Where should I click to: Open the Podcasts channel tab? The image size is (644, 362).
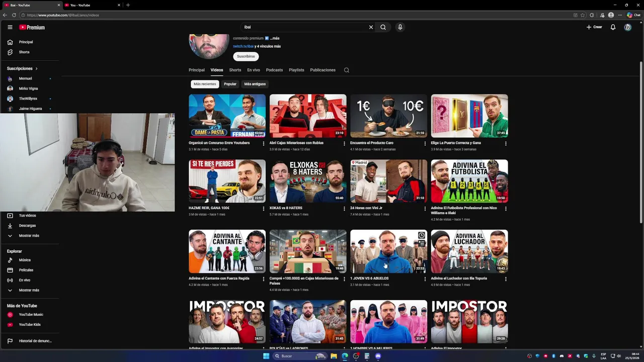[274, 70]
